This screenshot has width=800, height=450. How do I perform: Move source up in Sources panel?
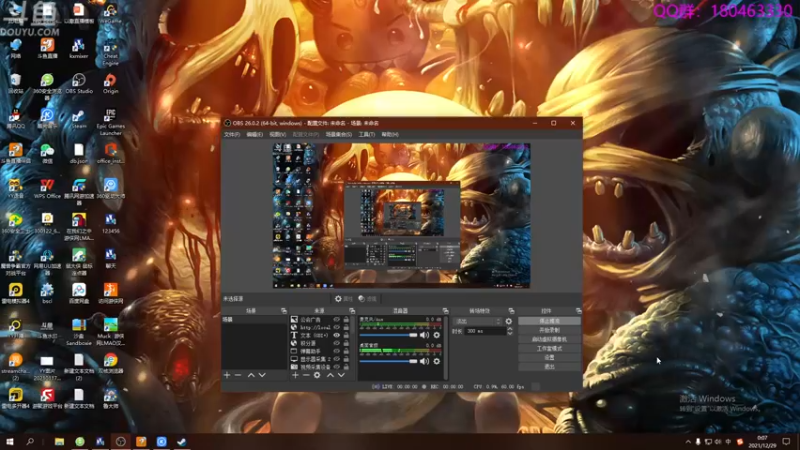(330, 375)
